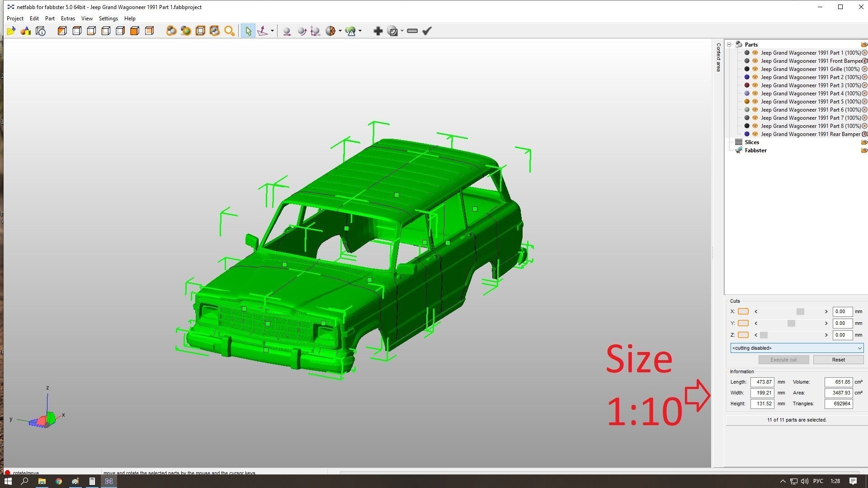
Task: Click the repair warning icon
Action: (351, 31)
